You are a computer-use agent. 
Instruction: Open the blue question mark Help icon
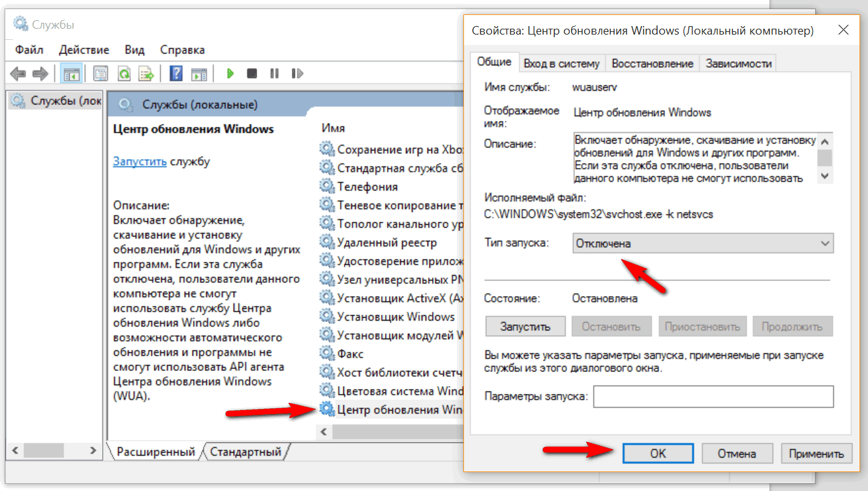click(x=176, y=74)
